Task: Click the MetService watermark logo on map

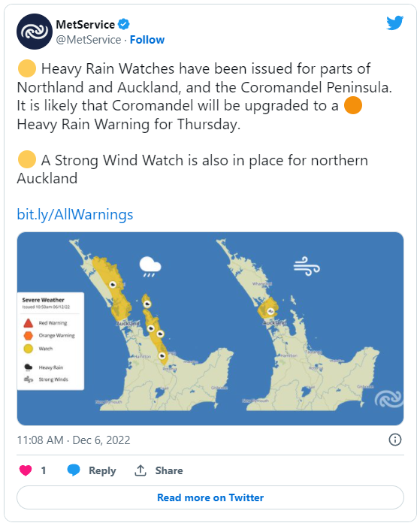Action: pos(388,398)
